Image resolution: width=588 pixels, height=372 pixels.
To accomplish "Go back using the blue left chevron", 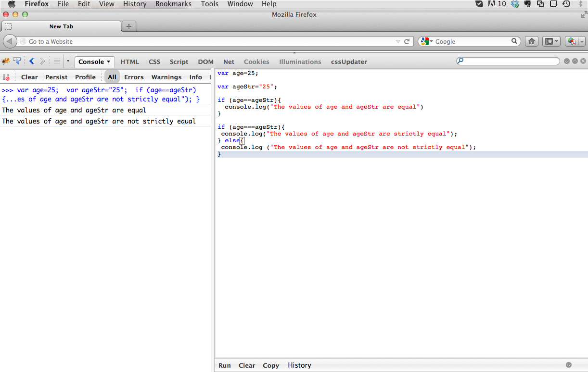I will (32, 61).
